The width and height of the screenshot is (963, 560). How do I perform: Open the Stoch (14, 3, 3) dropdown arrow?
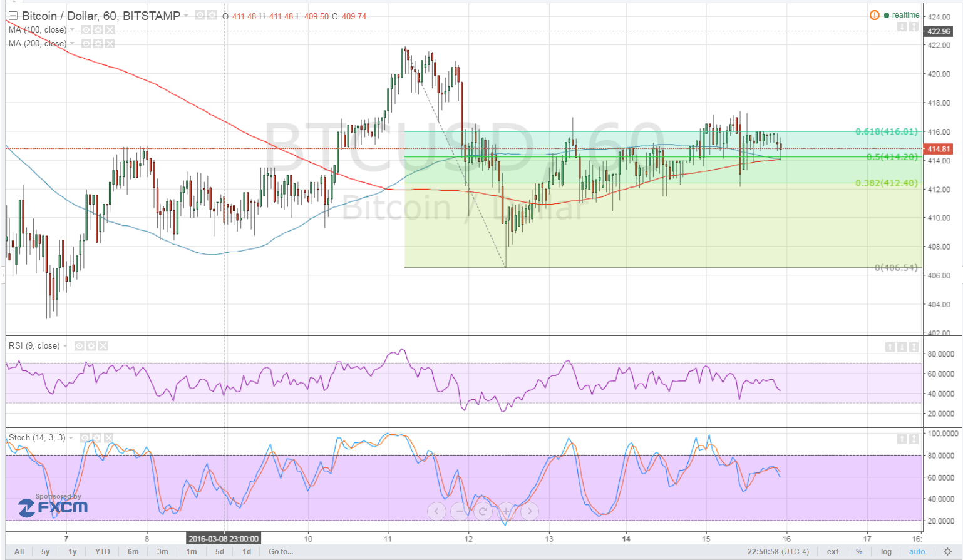[x=71, y=437]
